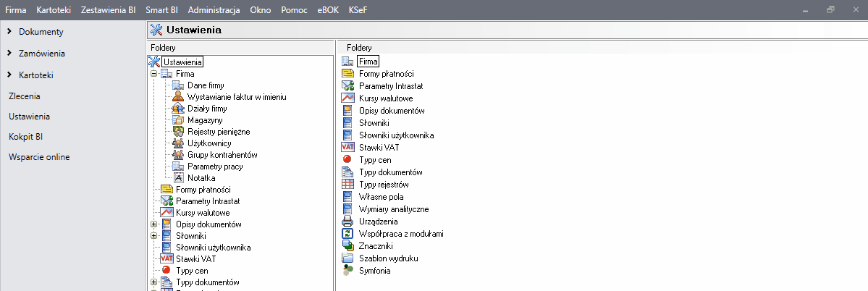The height and width of the screenshot is (291, 868).
Task: Click the red Typy cen icon in right list
Action: pos(347,160)
